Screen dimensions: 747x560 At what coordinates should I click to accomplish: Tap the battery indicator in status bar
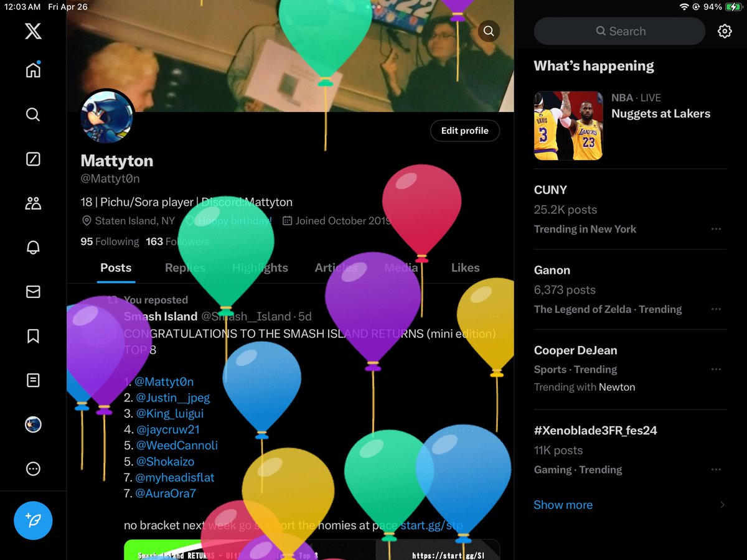point(733,7)
